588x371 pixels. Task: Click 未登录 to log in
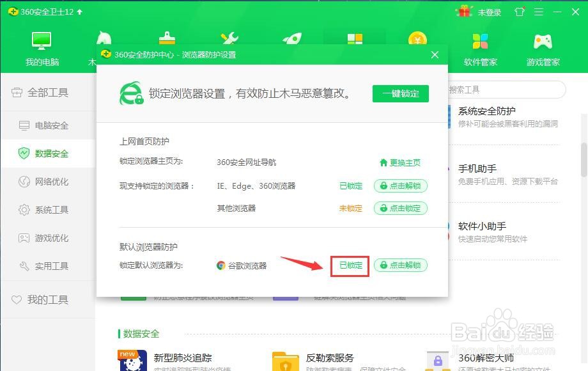[x=490, y=12]
